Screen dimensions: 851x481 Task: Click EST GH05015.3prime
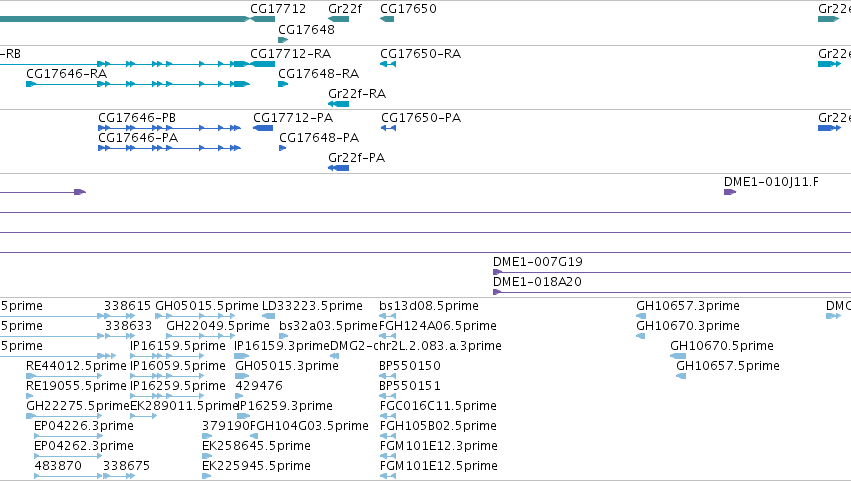coord(287,366)
